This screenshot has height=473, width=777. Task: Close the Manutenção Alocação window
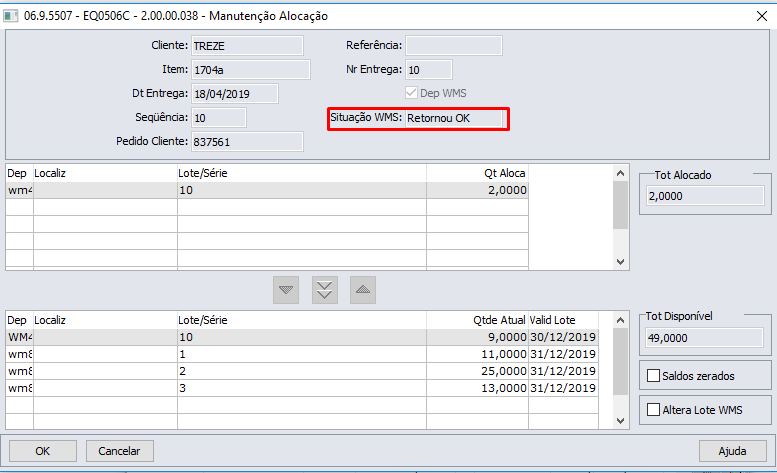point(762,16)
